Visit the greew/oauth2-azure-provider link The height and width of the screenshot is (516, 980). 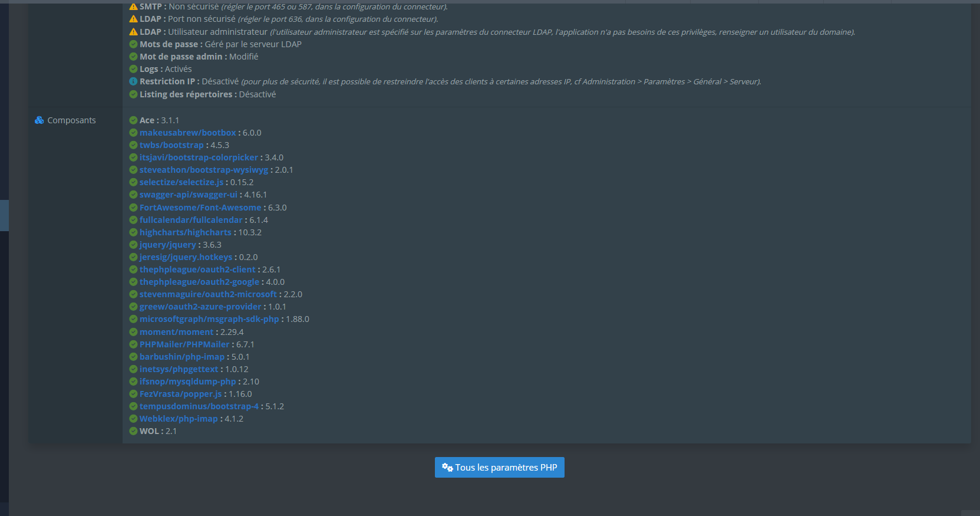[200, 307]
